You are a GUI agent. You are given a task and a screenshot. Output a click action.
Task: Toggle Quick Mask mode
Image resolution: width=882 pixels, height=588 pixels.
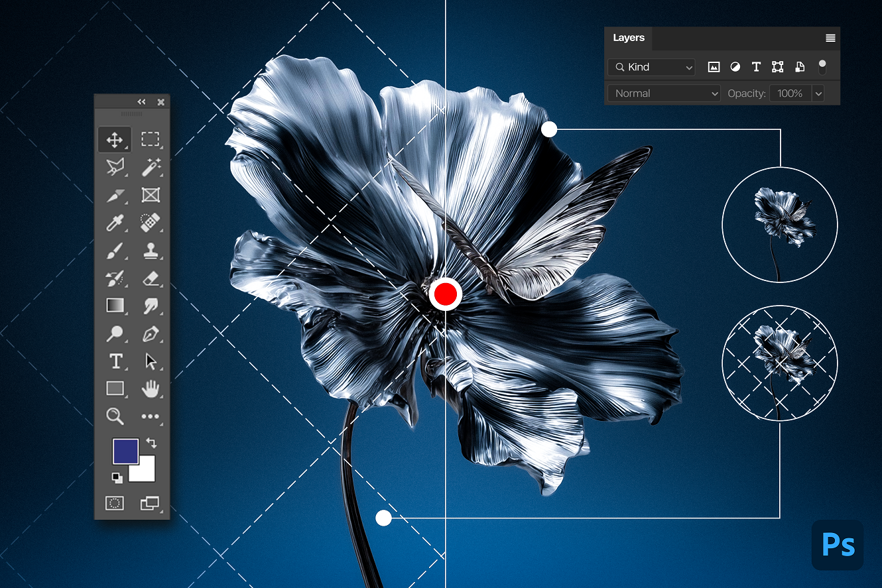click(x=115, y=503)
